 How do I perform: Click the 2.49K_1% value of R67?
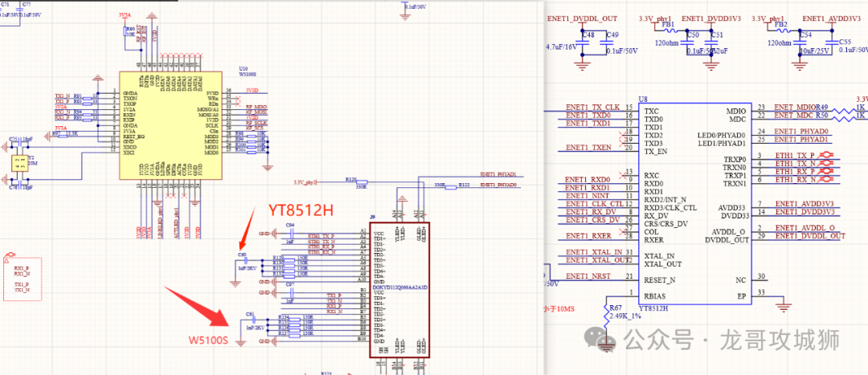[624, 316]
